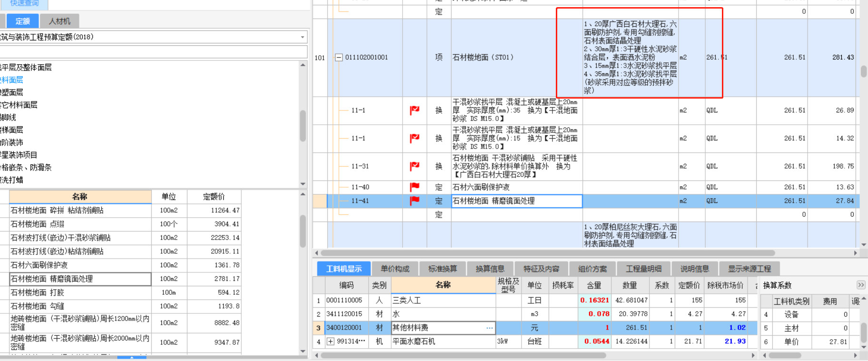
Task: Select the 梯面层 tree node
Action: [x=11, y=130]
